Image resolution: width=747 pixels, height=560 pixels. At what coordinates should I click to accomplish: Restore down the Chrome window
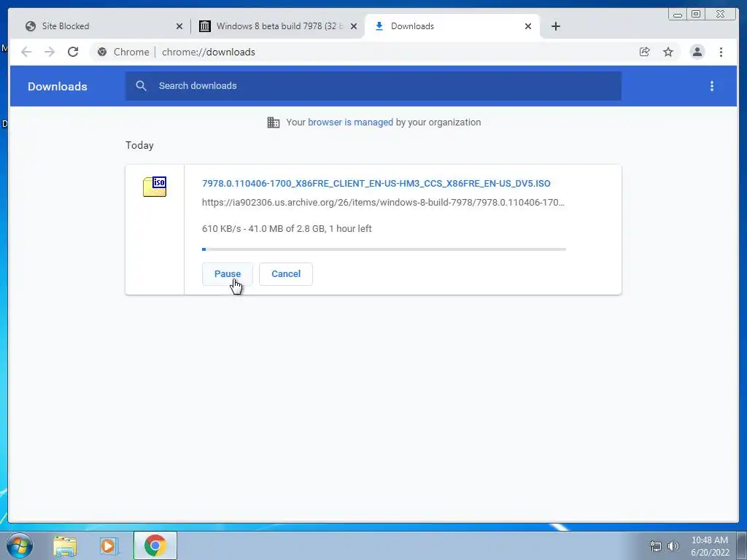(x=696, y=15)
